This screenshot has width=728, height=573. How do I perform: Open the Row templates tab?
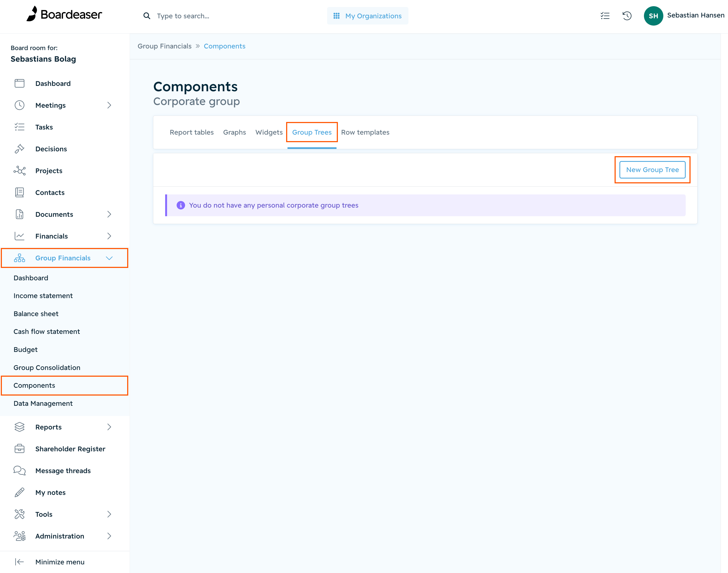pyautogui.click(x=365, y=132)
